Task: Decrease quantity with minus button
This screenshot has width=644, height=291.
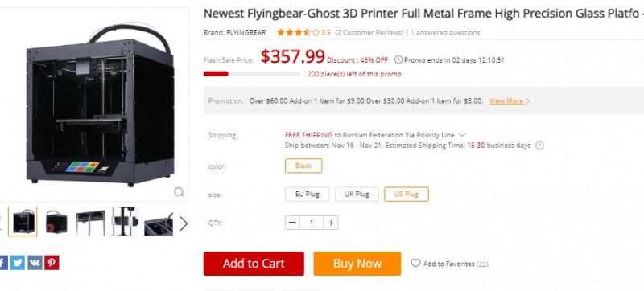Action: [292, 223]
